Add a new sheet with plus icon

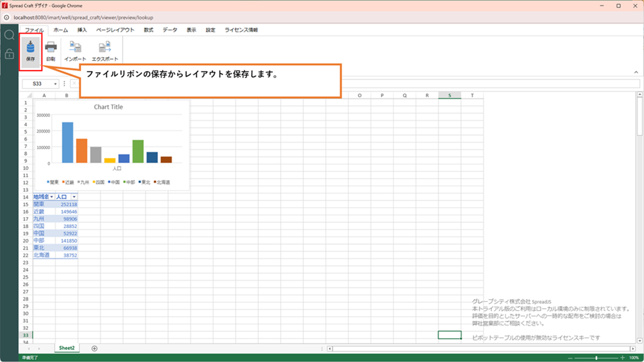coord(94,348)
